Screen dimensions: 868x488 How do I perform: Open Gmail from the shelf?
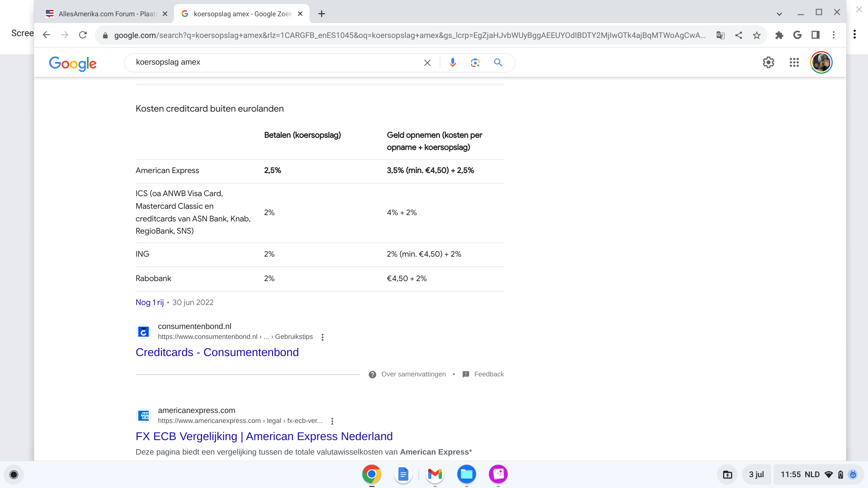point(435,474)
